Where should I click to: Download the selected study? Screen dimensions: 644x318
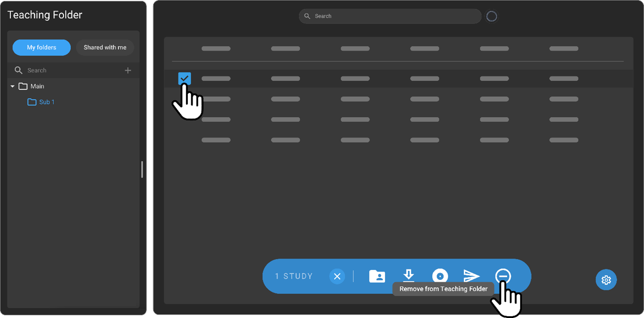click(409, 276)
